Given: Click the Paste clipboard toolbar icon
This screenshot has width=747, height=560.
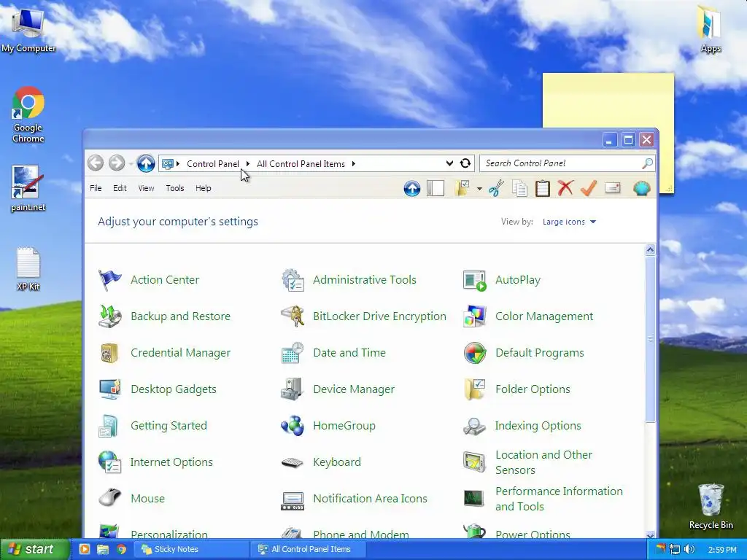Looking at the screenshot, I should click(x=542, y=188).
